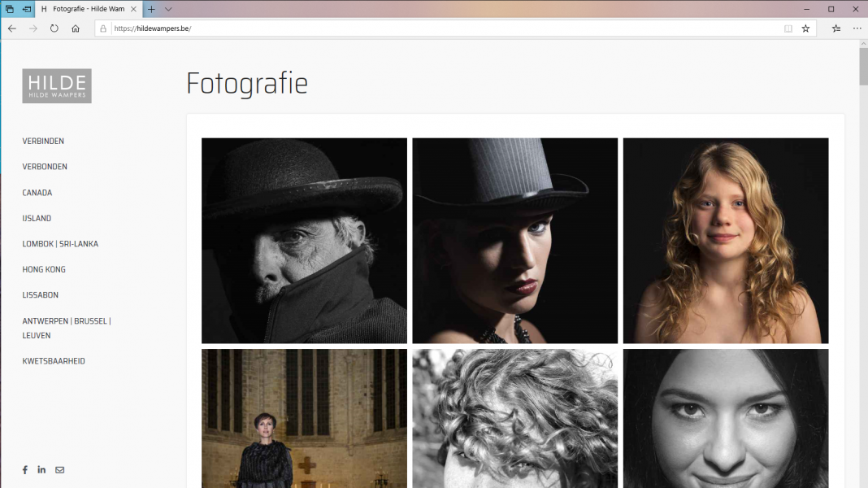
Task: Open black-and-white dark-haired woman portrait
Action: coord(726,418)
